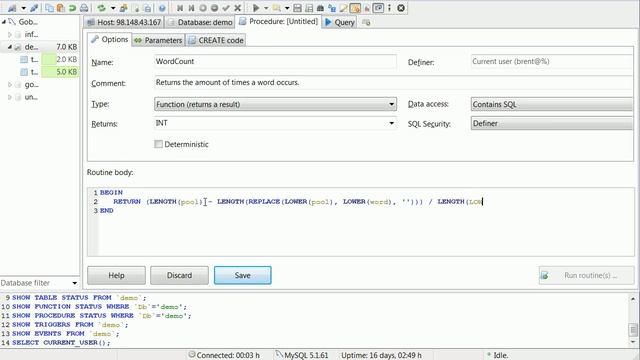Click the Print icon in toolbar

(84, 8)
